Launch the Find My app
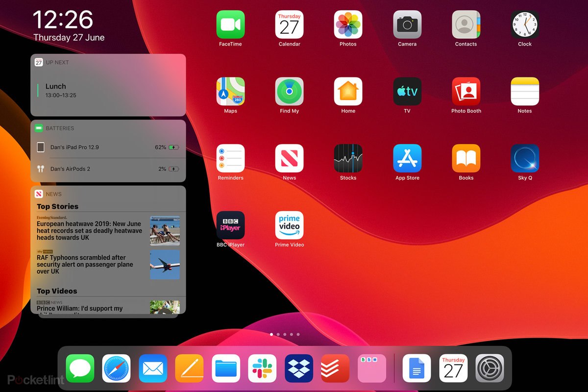The width and height of the screenshot is (588, 392). (289, 91)
